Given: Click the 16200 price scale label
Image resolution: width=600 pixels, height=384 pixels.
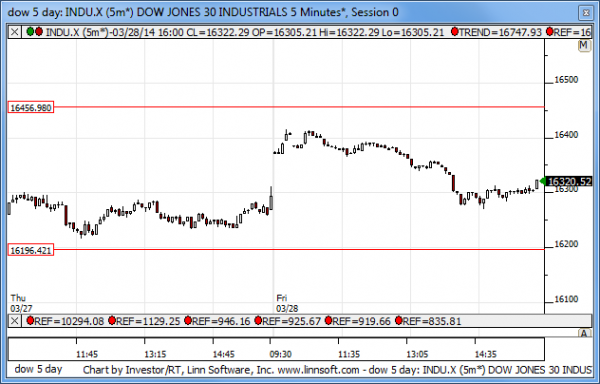Looking at the screenshot, I should coord(566,244).
